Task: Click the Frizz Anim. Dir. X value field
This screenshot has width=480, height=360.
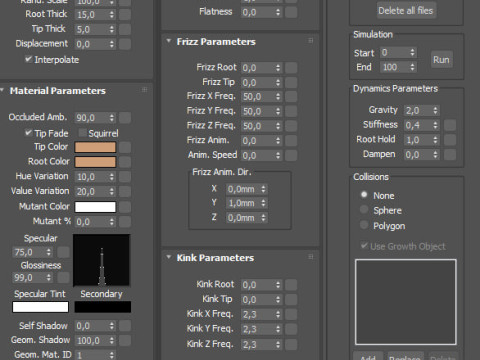Action: click(243, 189)
